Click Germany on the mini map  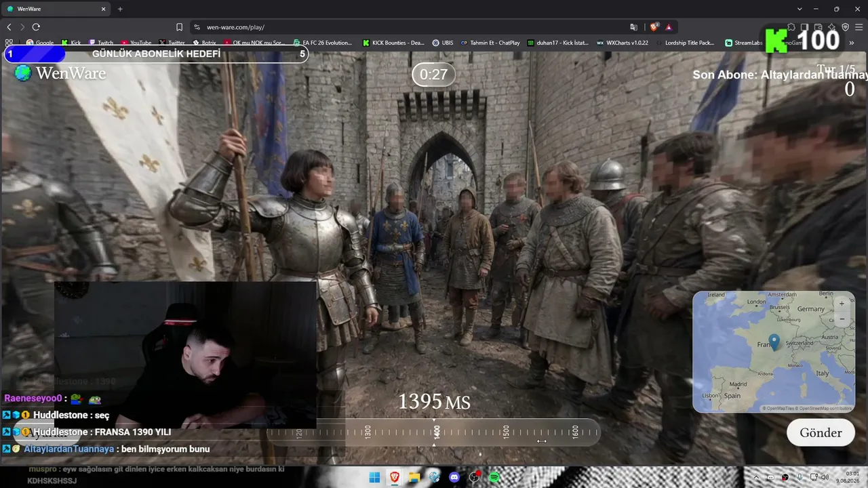coord(810,308)
